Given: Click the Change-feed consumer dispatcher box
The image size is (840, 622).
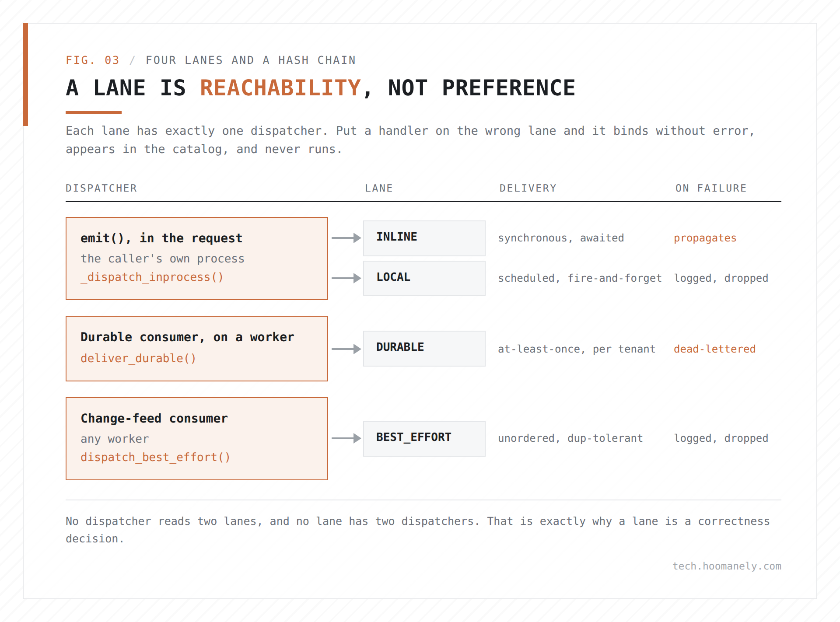Looking at the screenshot, I should pyautogui.click(x=197, y=439).
